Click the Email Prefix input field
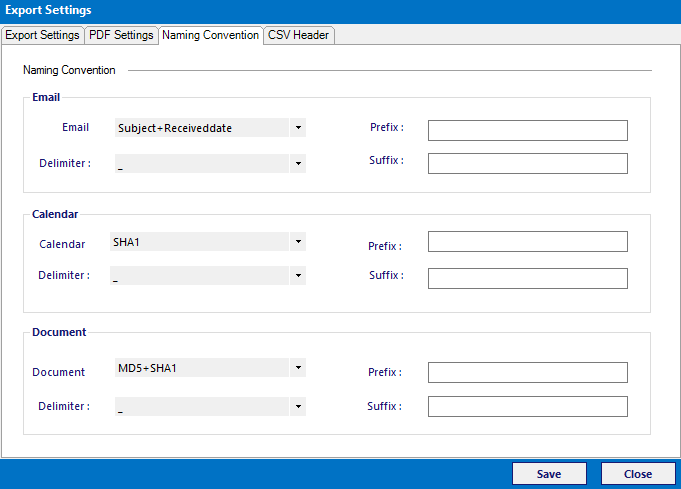The image size is (681, 489). (528, 130)
